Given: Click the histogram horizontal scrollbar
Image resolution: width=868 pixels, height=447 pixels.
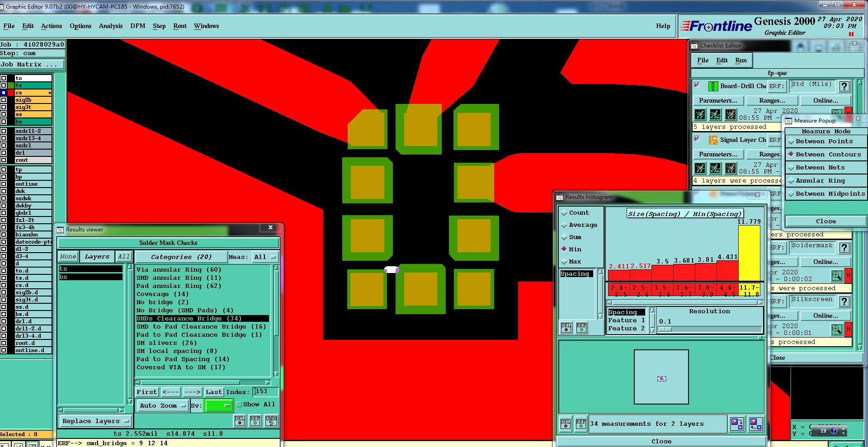Looking at the screenshot, I should (685, 302).
